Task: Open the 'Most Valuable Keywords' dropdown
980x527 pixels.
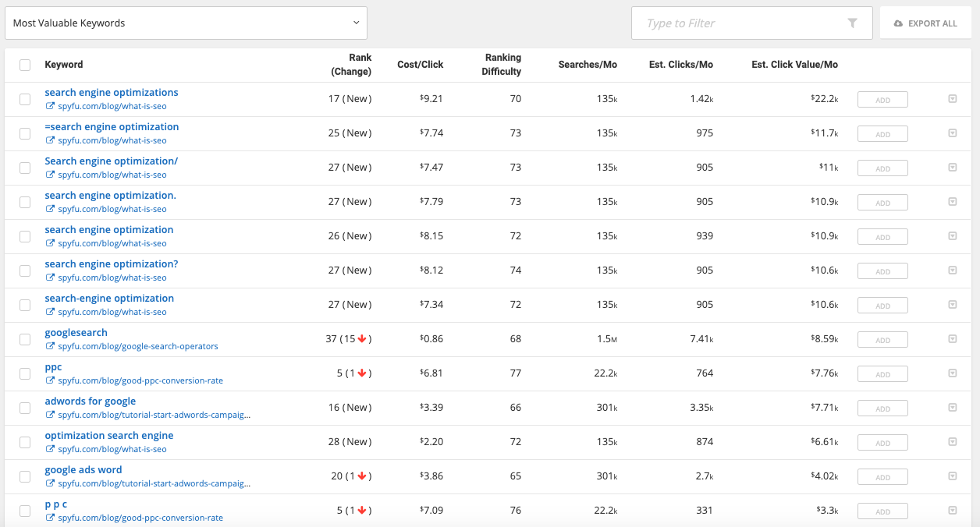Action: (x=186, y=23)
